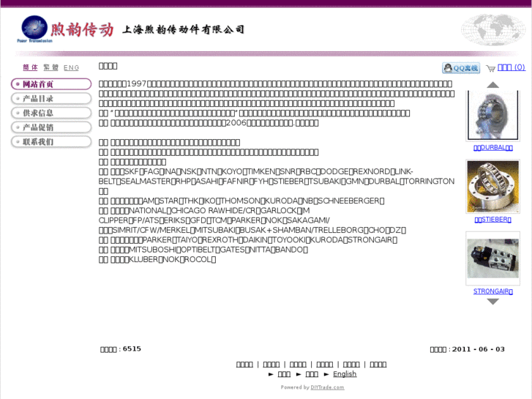This screenshot has width=532, height=399.
Task: Click the visitor count 6515 text
Action: point(132,349)
